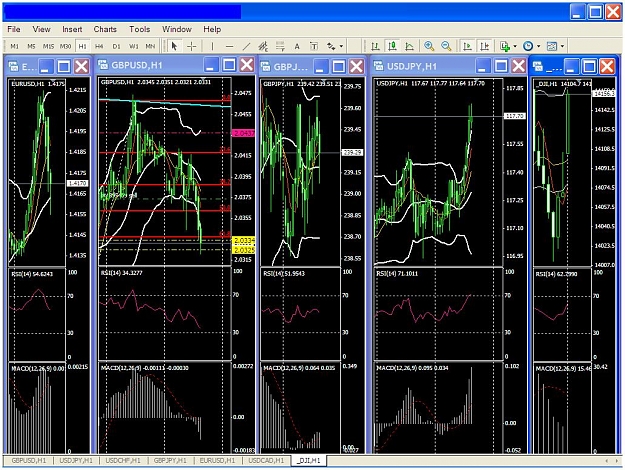Open the Help menu
Image resolution: width=625 pixels, height=470 pixels.
(212, 29)
